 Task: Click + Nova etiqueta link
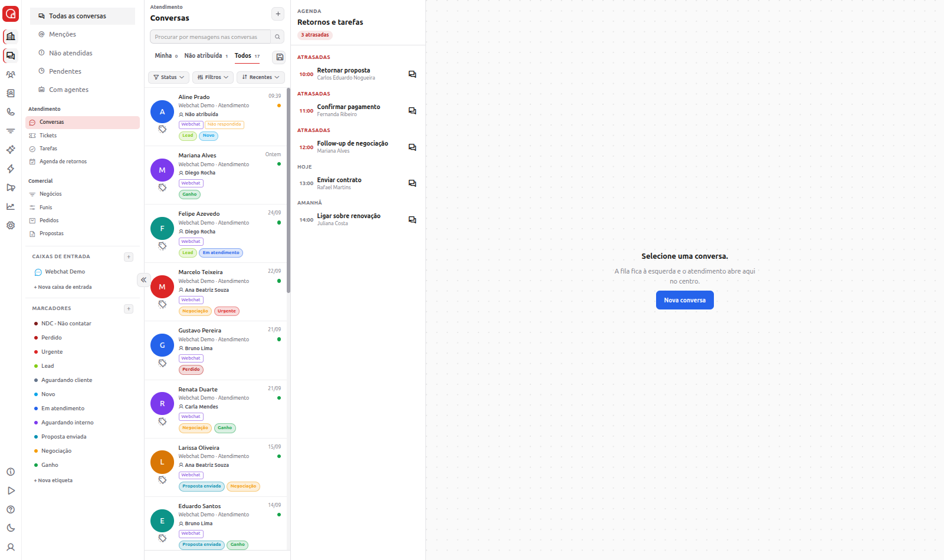53,480
